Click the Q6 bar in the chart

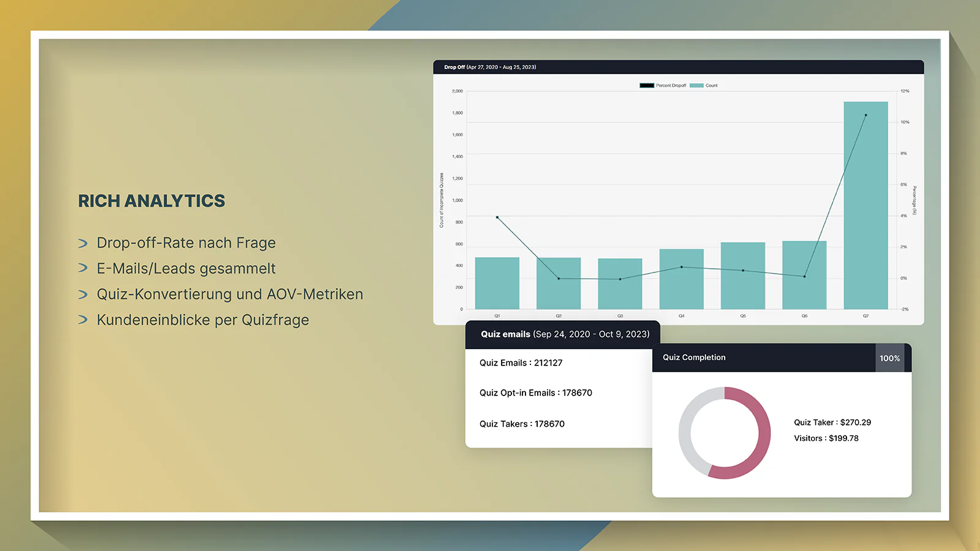[x=804, y=275]
